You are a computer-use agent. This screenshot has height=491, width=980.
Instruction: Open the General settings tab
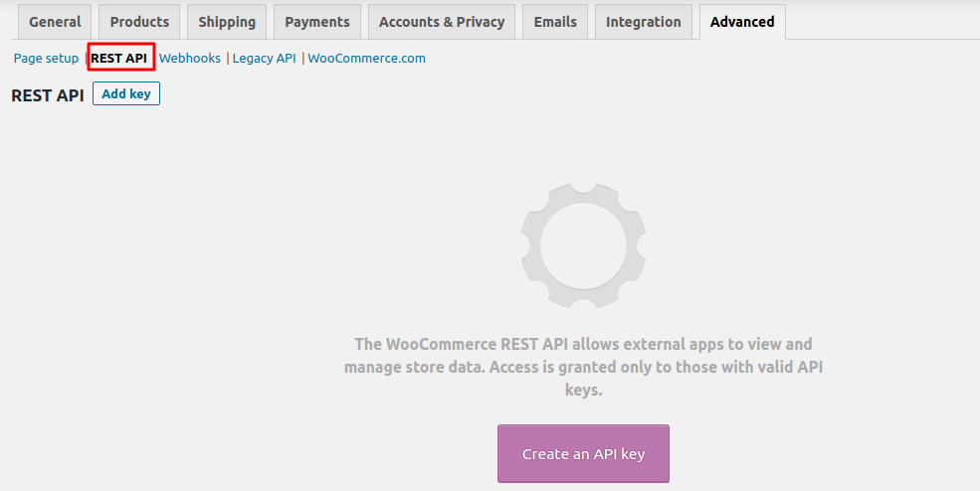point(55,22)
